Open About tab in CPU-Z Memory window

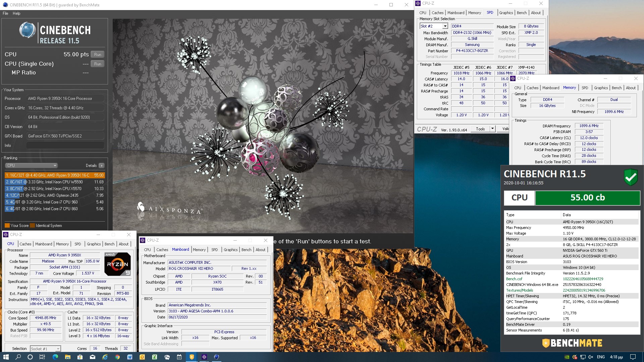(631, 88)
